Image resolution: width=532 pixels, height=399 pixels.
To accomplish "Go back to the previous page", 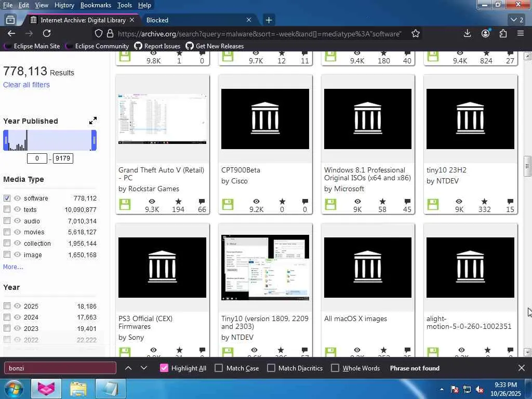I will (x=11, y=34).
